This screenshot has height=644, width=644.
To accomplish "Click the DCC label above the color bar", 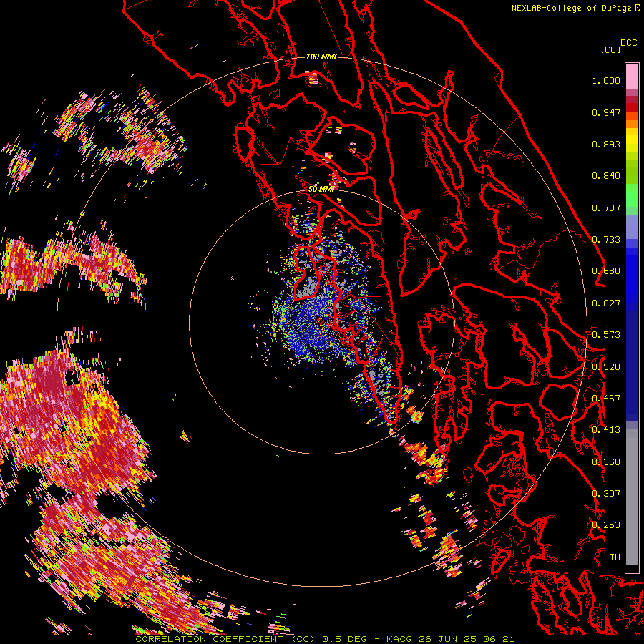I will [629, 43].
